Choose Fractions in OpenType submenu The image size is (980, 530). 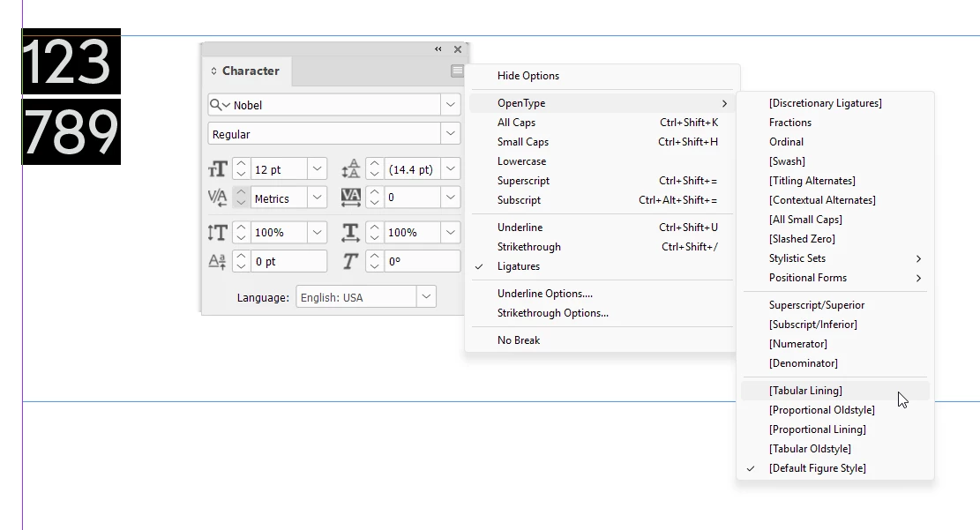pyautogui.click(x=835, y=123)
